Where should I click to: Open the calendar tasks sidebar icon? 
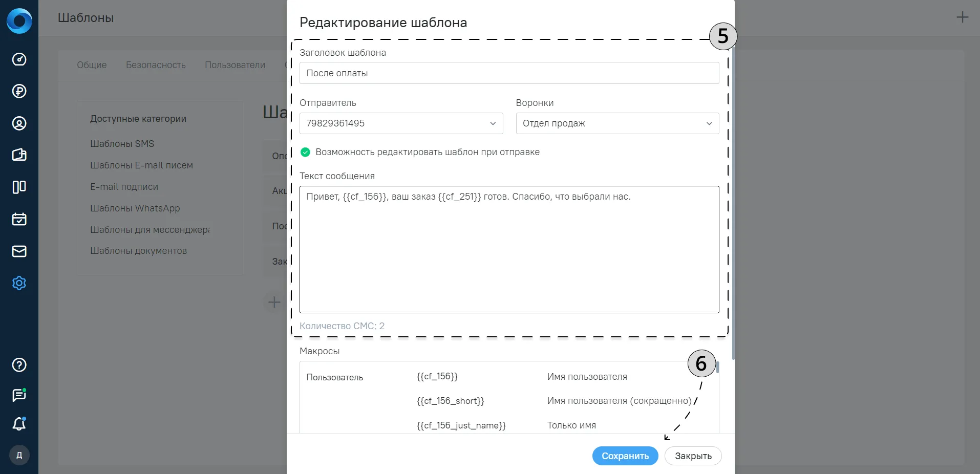coord(19,219)
